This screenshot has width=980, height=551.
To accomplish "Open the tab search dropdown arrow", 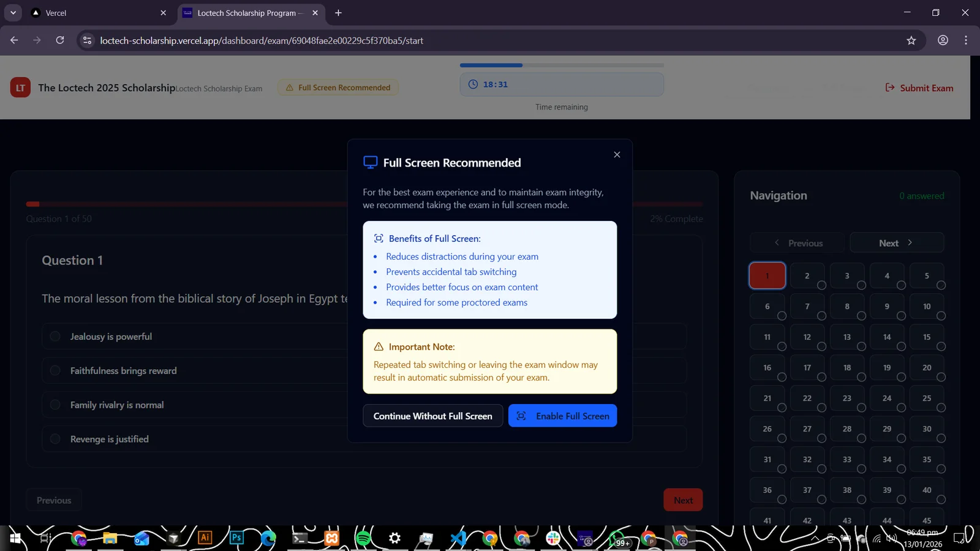I will 13,13.
